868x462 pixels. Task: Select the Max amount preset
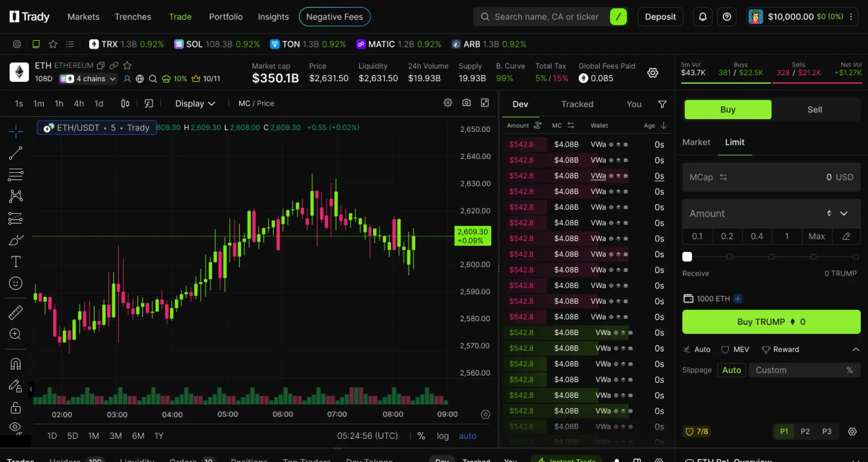point(816,236)
